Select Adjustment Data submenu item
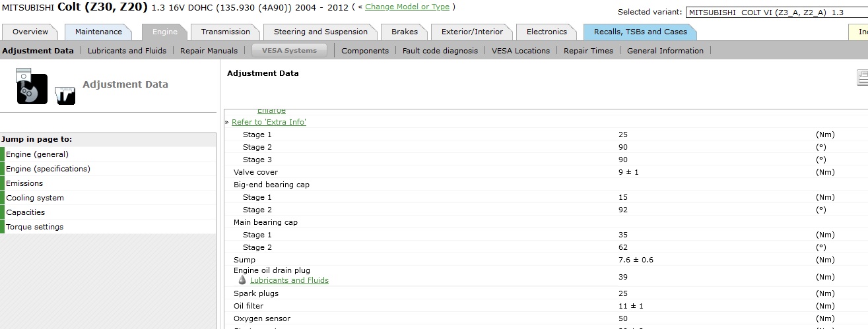 tap(38, 51)
